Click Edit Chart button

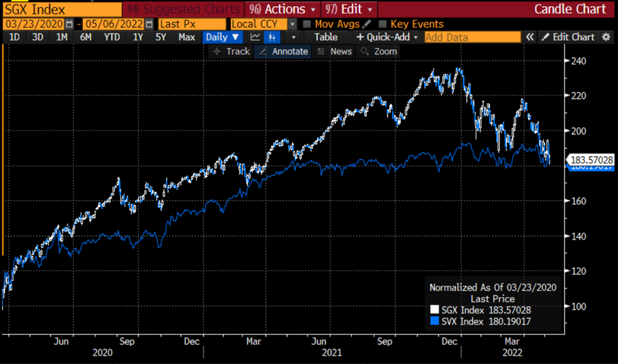[568, 37]
